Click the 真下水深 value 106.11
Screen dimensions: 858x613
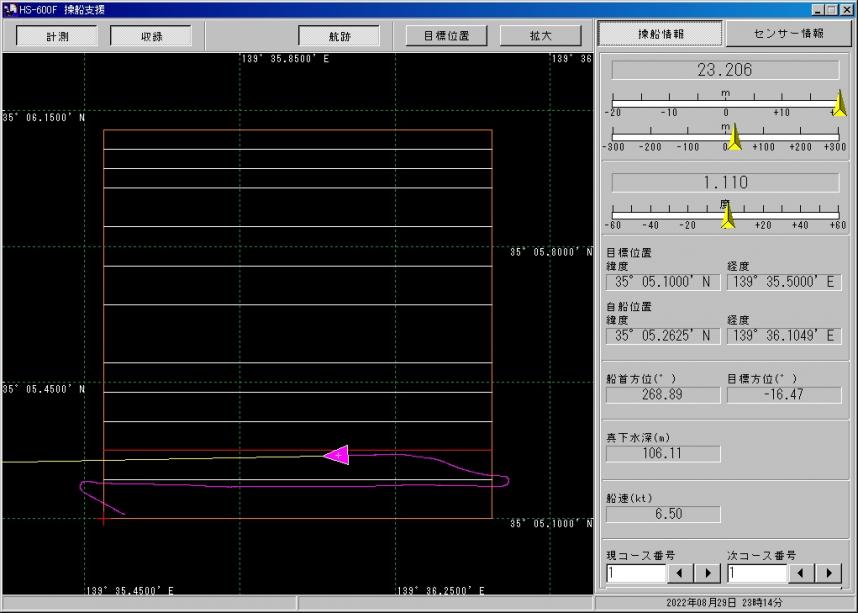tap(663, 454)
